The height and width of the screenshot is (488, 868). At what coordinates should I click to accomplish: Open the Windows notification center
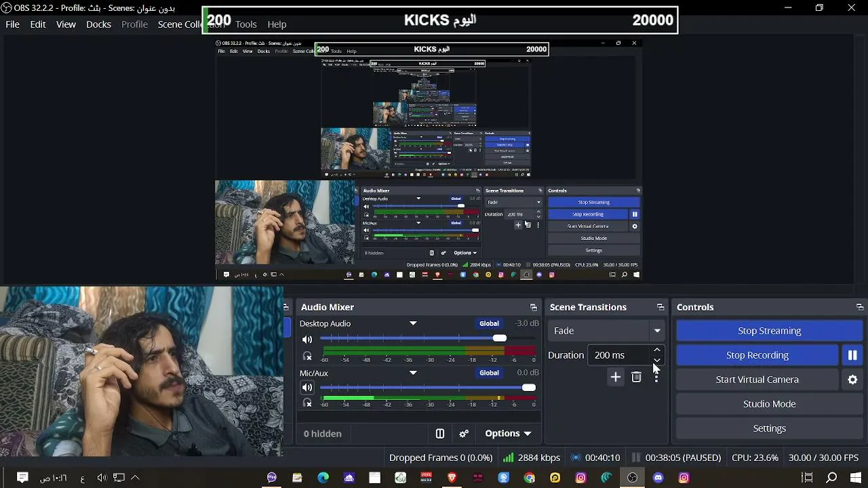[22, 478]
